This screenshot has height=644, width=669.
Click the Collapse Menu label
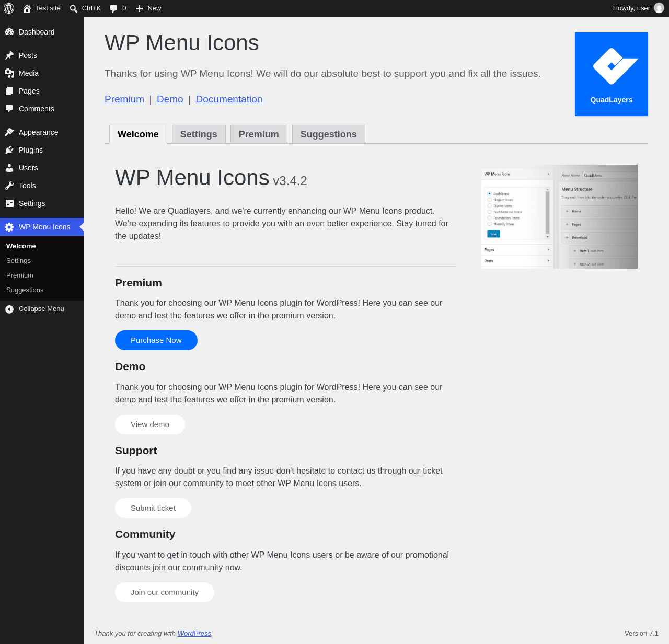tap(41, 309)
